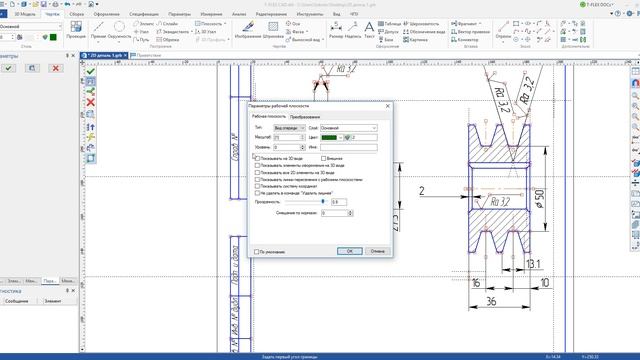Cancel with red X in parameters panel
The width and height of the screenshot is (640, 360).
pyautogui.click(x=56, y=68)
